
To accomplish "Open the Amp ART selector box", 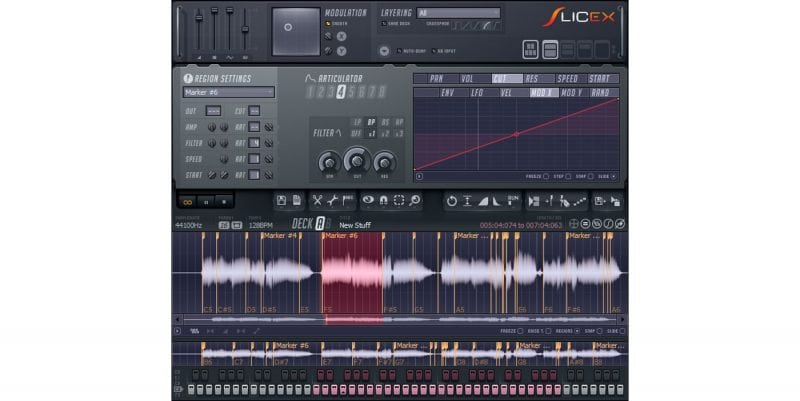I will pyautogui.click(x=254, y=127).
